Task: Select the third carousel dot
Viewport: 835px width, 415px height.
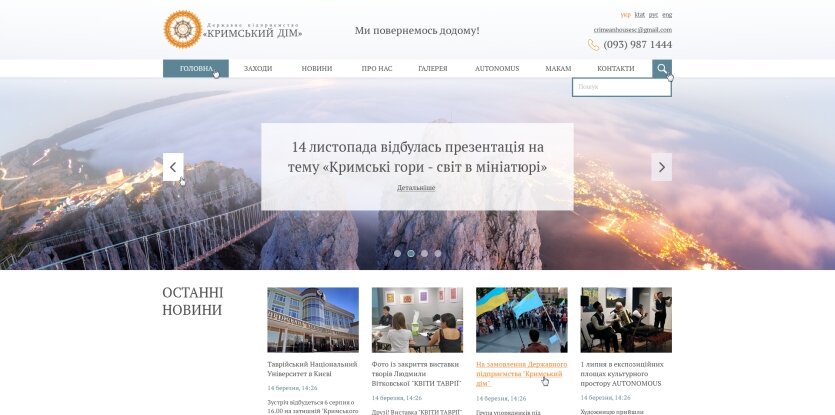Action: click(424, 254)
